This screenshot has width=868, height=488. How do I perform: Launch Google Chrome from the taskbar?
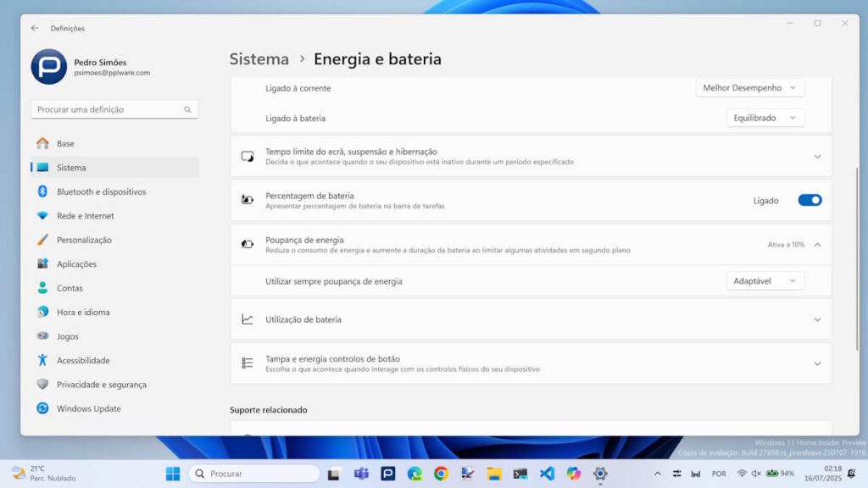point(441,474)
